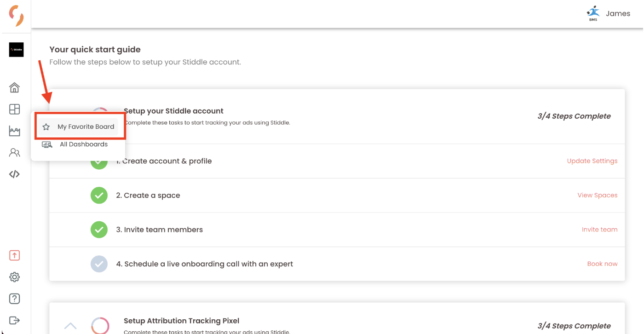The width and height of the screenshot is (644, 334).
Task: Click the Setup Attribution Tracking Pixel heading
Action: 181,321
